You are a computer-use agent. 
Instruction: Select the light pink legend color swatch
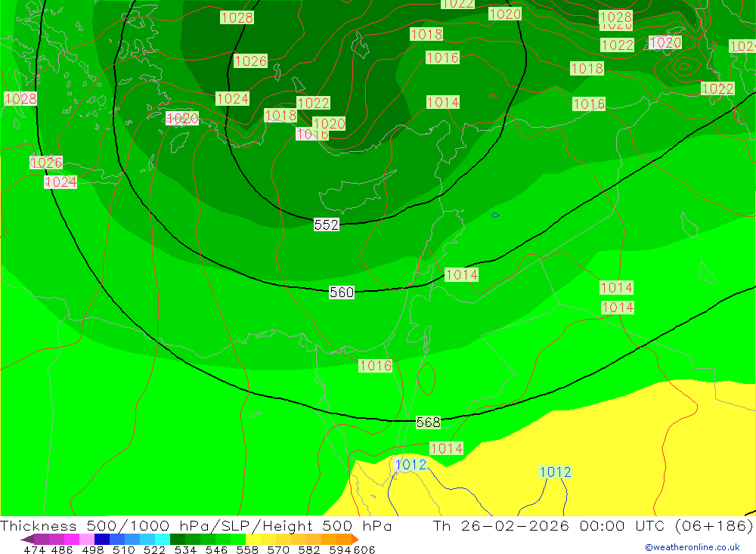tap(87, 539)
